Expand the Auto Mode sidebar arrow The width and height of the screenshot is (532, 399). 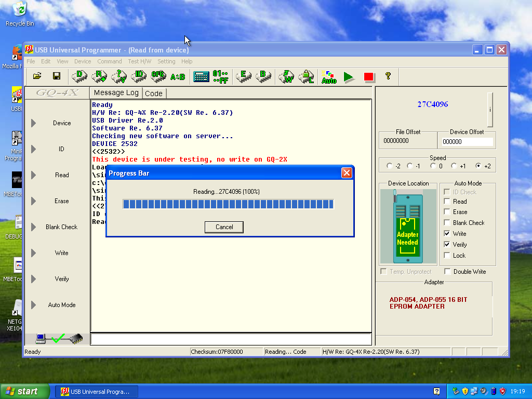(34, 305)
